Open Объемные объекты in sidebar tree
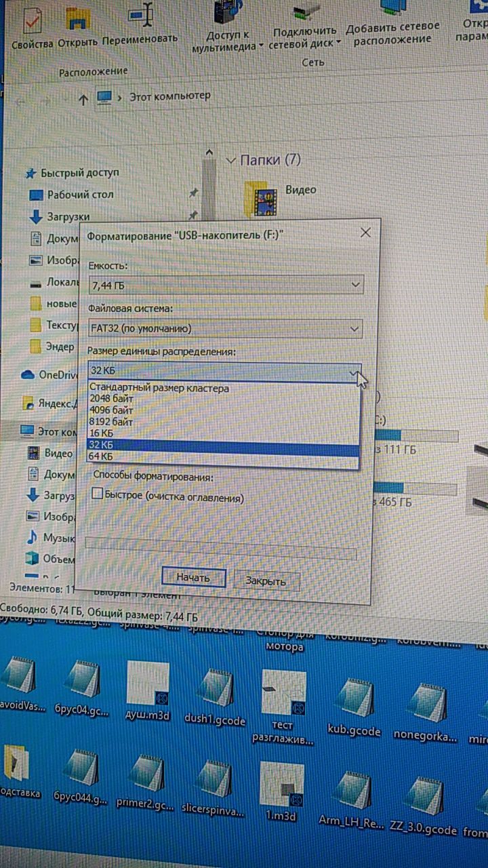The image size is (488, 868). point(50,559)
